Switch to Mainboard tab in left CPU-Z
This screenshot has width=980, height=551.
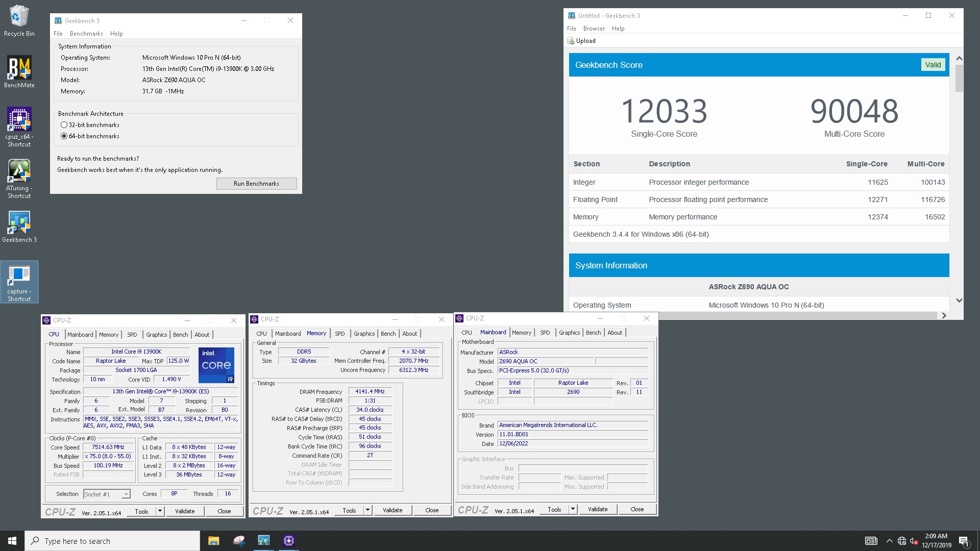[80, 335]
